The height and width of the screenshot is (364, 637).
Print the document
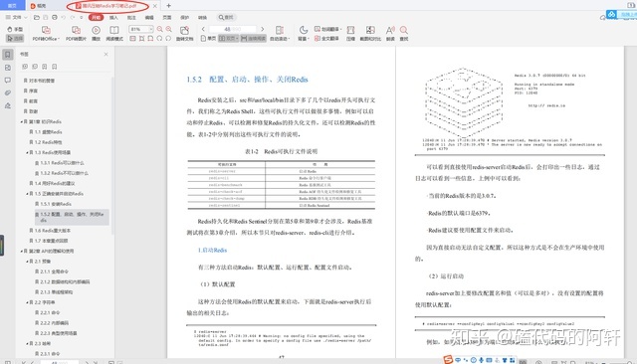(55, 18)
